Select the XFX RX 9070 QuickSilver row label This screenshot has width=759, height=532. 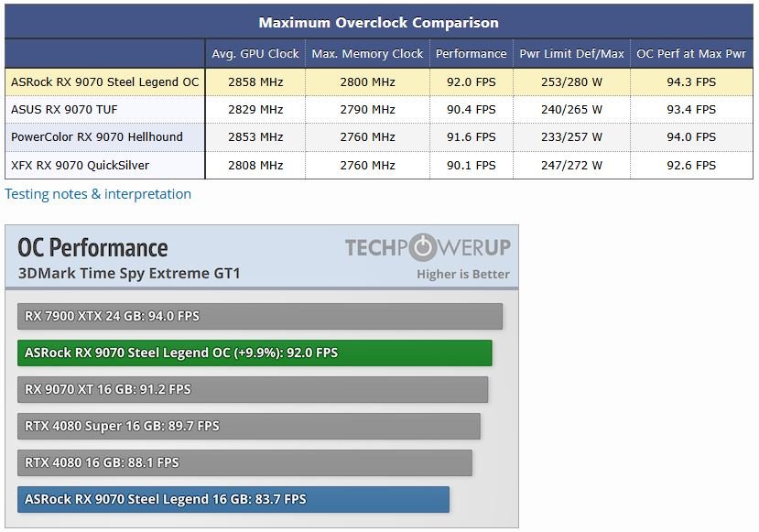pos(81,165)
